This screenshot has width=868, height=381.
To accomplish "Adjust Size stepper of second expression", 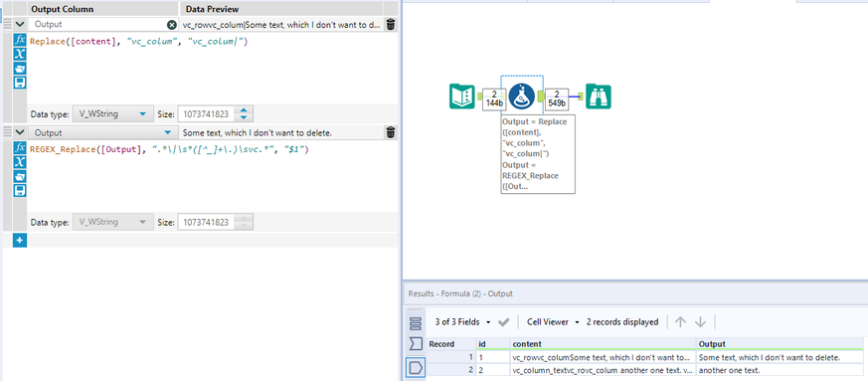I will click(x=245, y=222).
